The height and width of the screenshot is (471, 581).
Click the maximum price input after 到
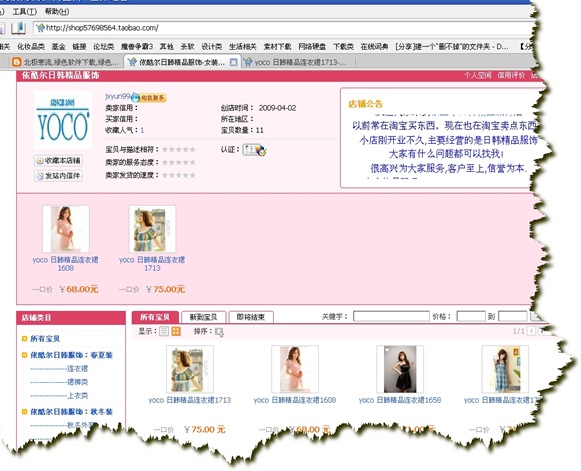pos(513,316)
